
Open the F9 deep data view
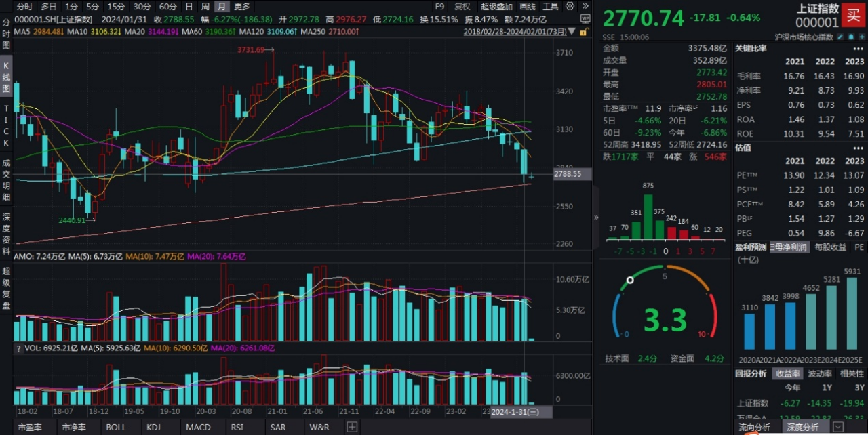[x=439, y=6]
